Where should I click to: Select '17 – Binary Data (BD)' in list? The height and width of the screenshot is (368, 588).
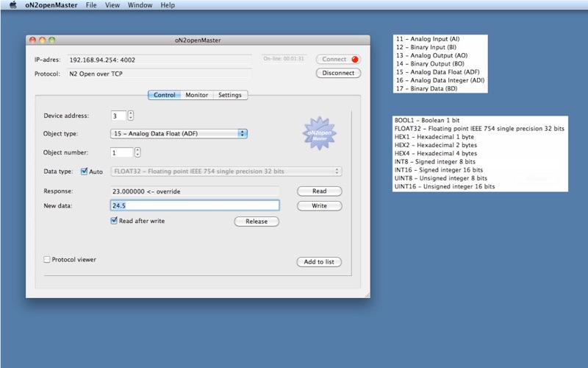[427, 88]
